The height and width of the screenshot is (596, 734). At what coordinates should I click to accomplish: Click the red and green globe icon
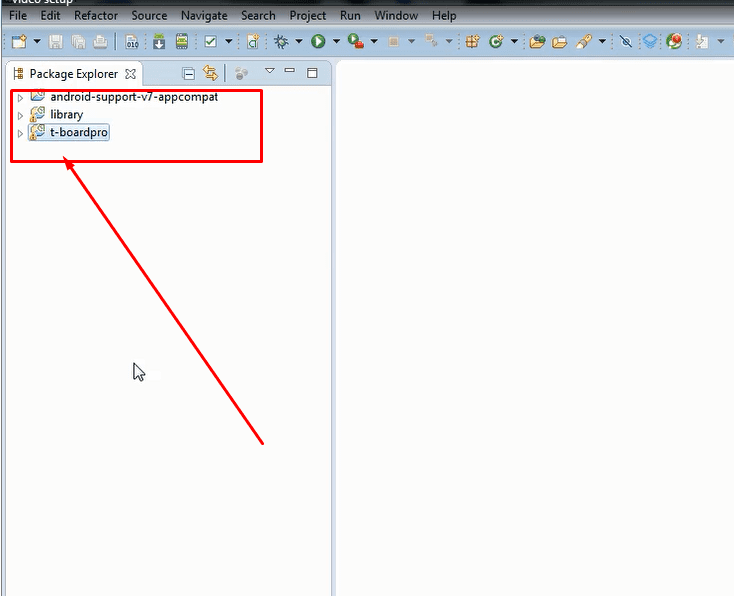pyautogui.click(x=674, y=41)
